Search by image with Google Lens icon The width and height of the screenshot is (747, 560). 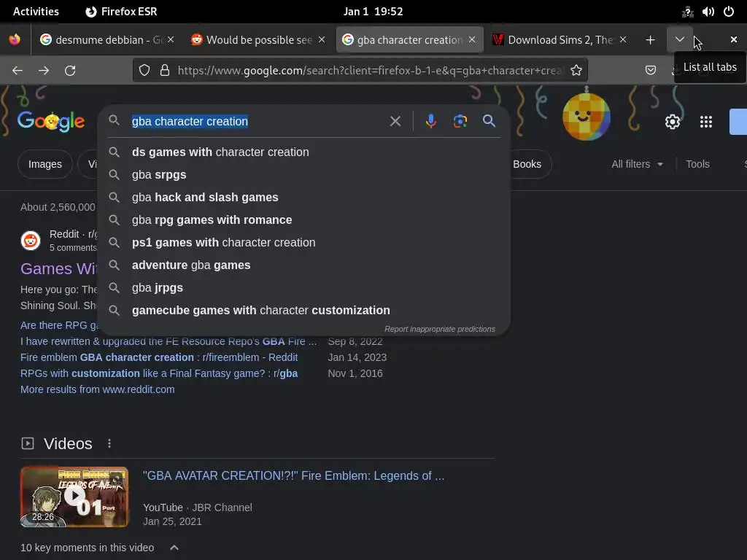point(460,122)
